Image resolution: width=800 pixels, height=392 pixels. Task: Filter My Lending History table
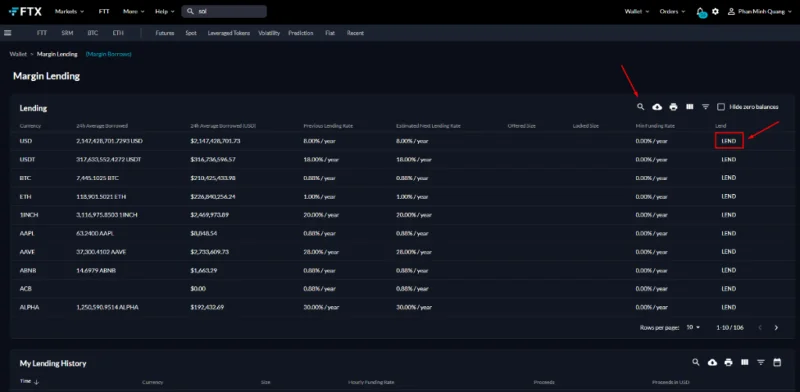click(761, 362)
